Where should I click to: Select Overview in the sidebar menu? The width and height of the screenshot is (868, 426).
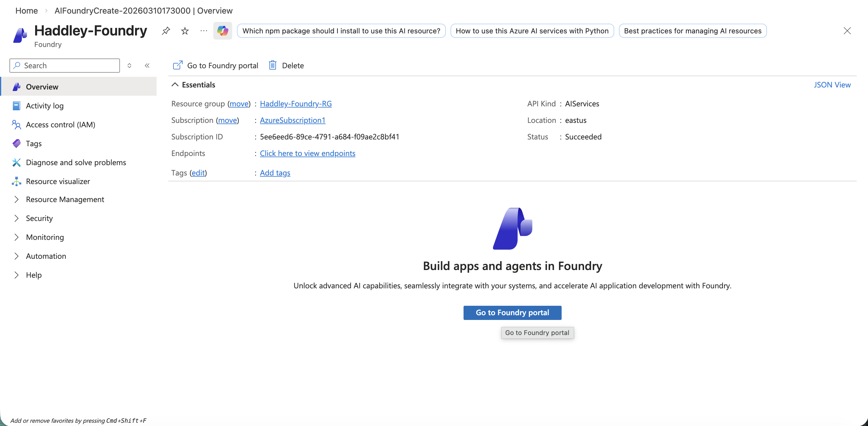(x=42, y=87)
